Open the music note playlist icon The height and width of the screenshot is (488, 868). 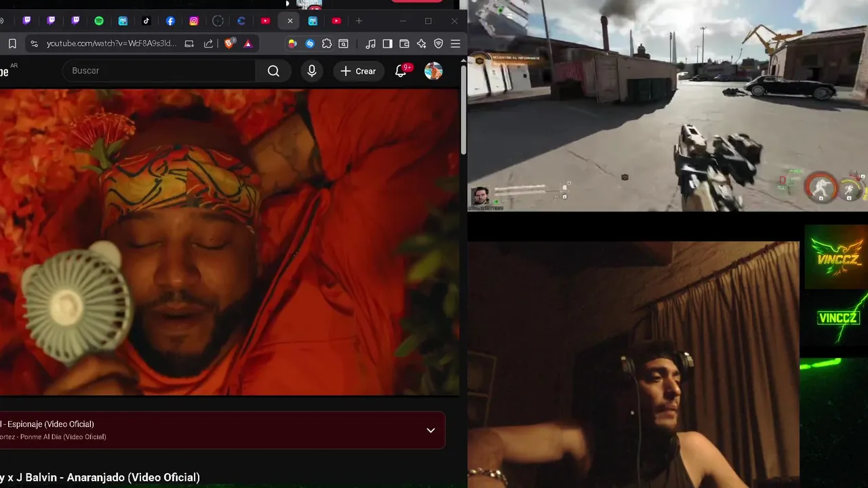click(370, 43)
